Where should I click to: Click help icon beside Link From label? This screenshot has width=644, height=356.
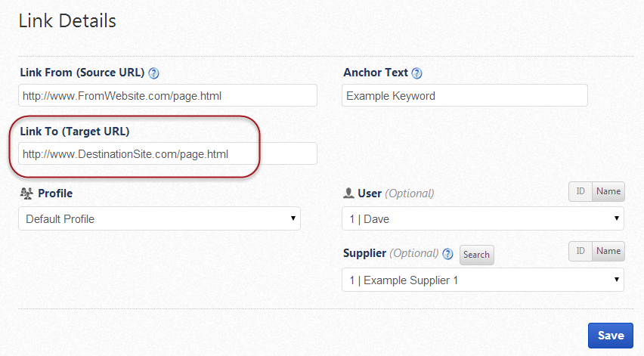coord(154,73)
